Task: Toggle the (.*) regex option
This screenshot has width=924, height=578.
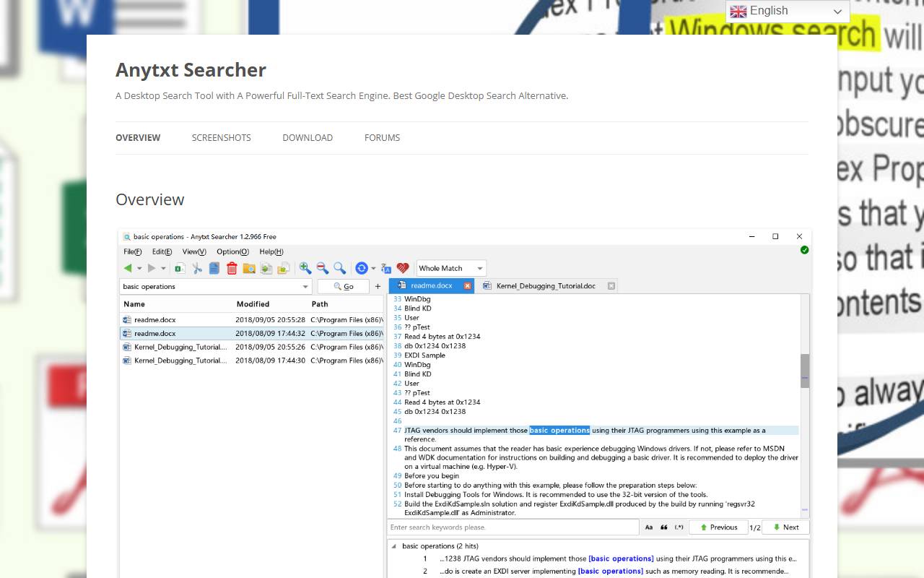Action: [x=679, y=527]
